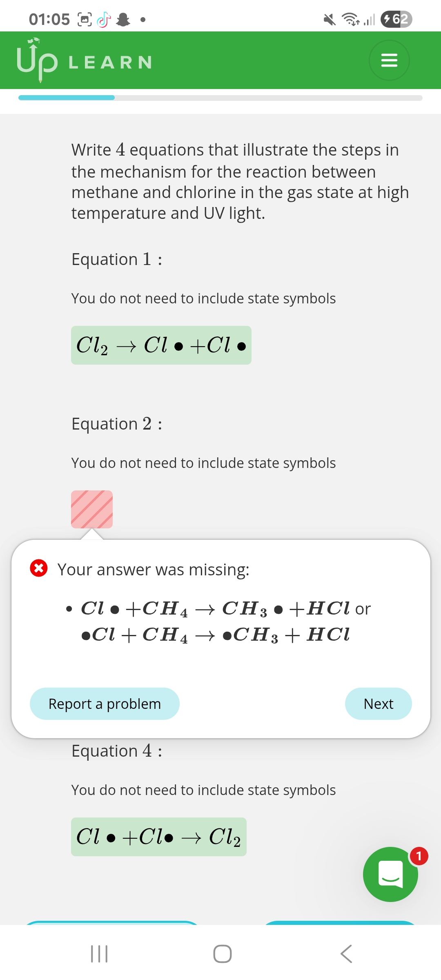Open the green chat support bubble
Screen dimensions: 441x980
(390, 875)
